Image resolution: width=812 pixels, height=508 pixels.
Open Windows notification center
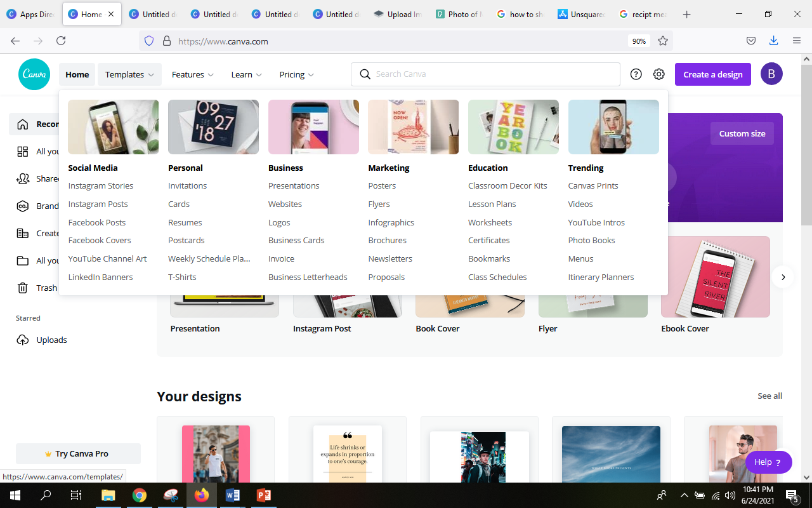pos(792,495)
